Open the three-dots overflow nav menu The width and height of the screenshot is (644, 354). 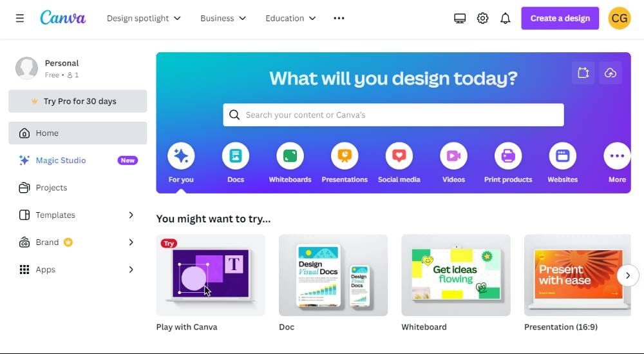tap(339, 18)
